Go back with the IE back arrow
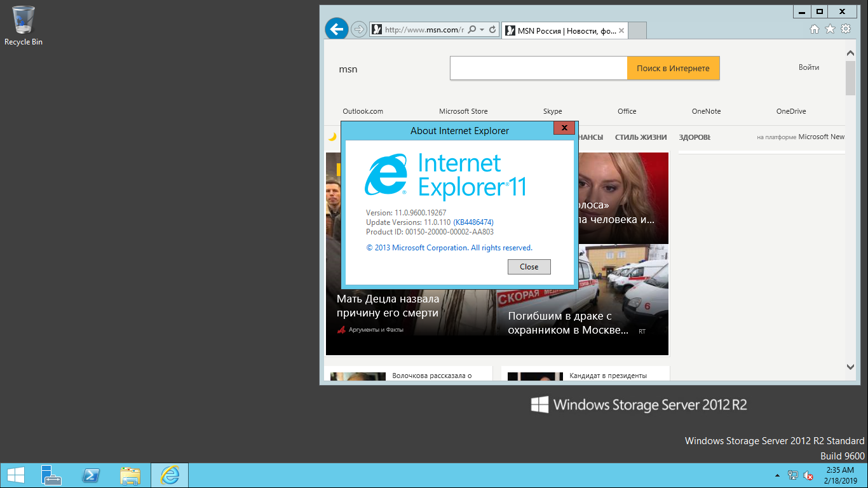This screenshot has height=488, width=868. 336,29
